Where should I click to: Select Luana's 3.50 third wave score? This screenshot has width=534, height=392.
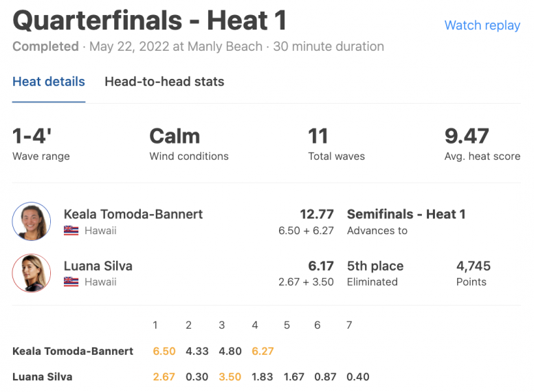[x=230, y=377]
